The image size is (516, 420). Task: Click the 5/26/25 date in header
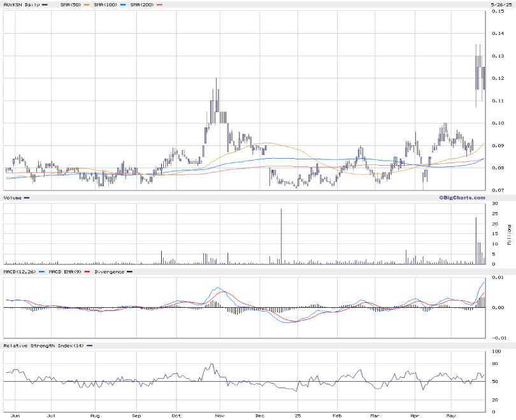[501, 4]
